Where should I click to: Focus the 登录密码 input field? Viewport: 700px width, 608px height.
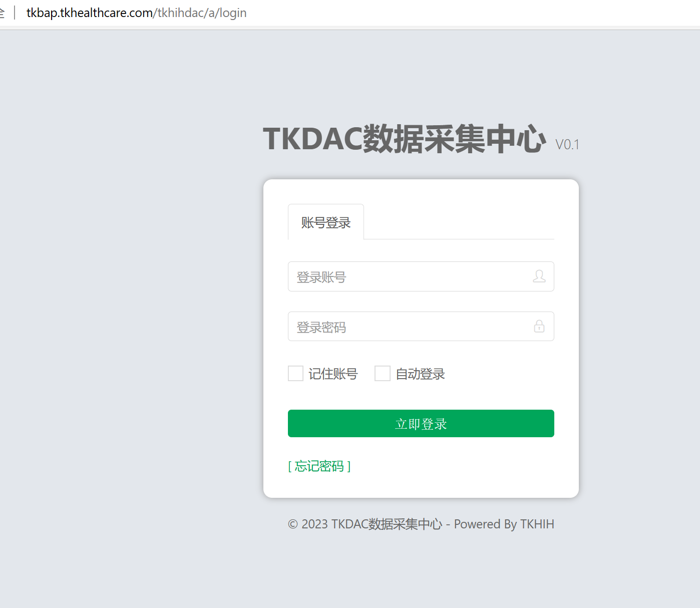421,327
